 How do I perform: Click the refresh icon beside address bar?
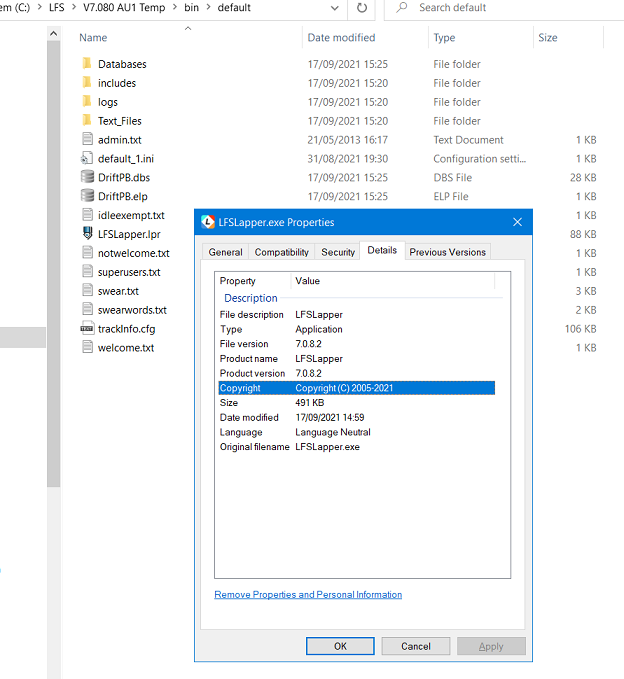(362, 8)
